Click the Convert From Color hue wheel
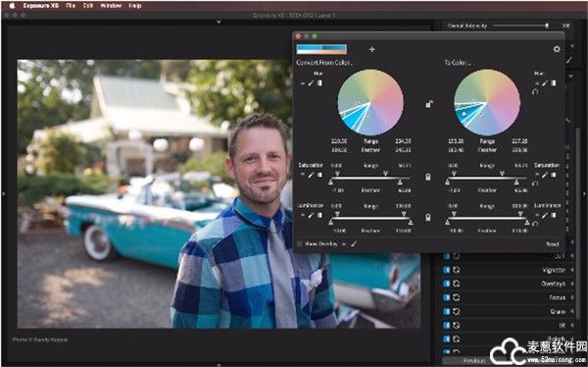Image resolution: width=588 pixels, height=367 pixels. [370, 102]
